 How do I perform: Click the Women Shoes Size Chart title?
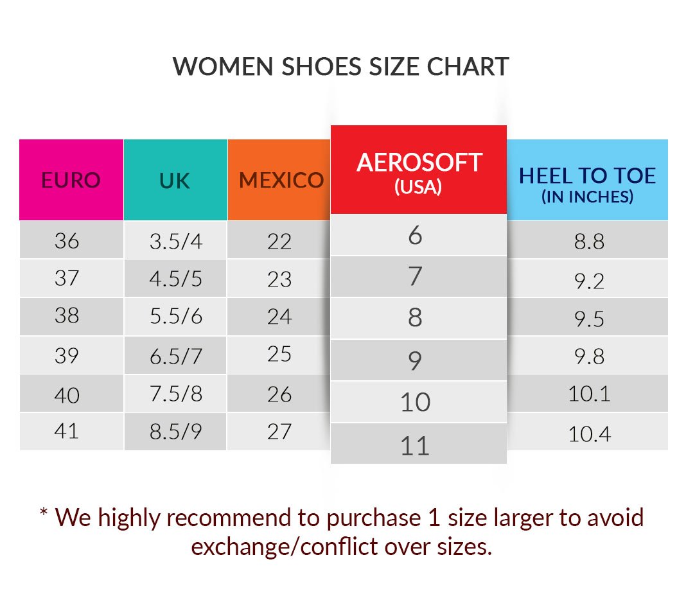pyautogui.click(x=341, y=67)
